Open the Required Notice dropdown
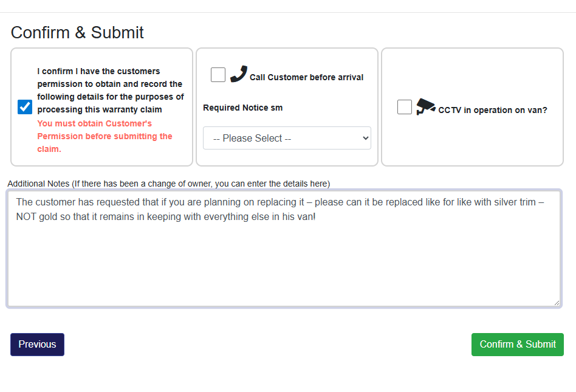This screenshot has width=576, height=392. 287,138
